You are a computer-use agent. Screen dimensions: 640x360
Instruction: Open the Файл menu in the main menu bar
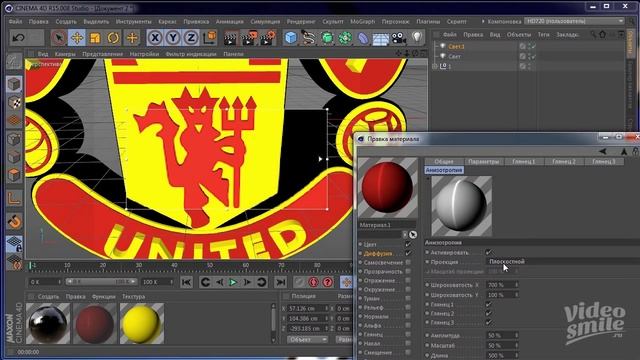coord(16,22)
